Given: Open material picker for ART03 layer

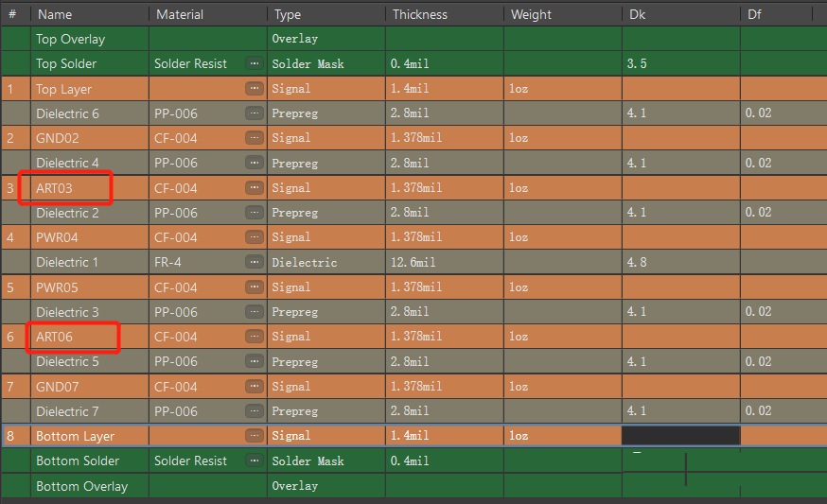Looking at the screenshot, I should [x=254, y=188].
